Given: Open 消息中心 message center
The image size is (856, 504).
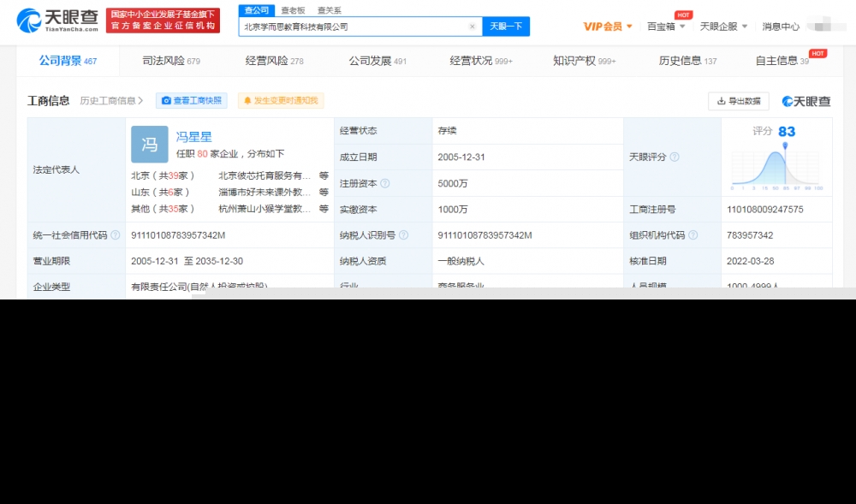Looking at the screenshot, I should [x=781, y=27].
